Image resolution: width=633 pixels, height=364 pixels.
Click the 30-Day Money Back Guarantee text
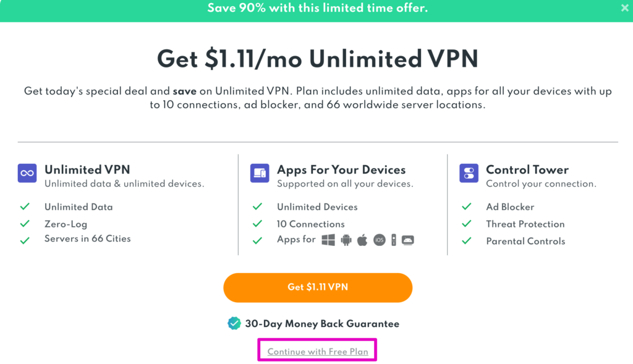(x=322, y=323)
